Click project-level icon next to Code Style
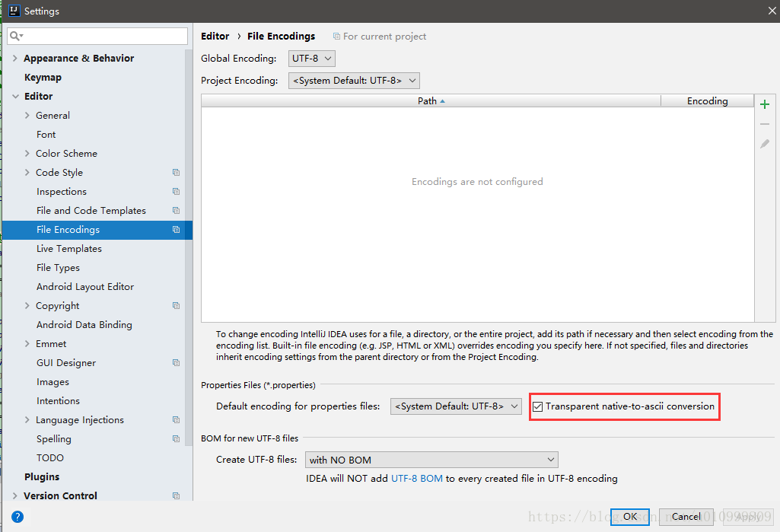This screenshot has width=780, height=532. click(176, 172)
